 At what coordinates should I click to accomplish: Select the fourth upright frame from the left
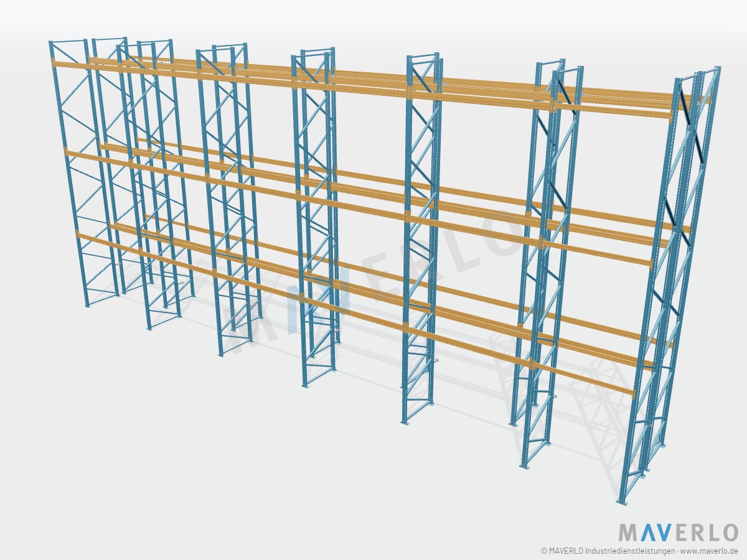tap(316, 218)
